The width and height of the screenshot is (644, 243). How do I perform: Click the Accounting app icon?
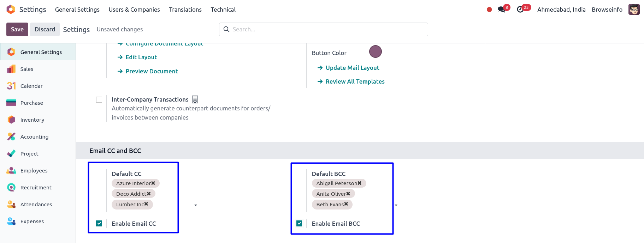point(11,137)
